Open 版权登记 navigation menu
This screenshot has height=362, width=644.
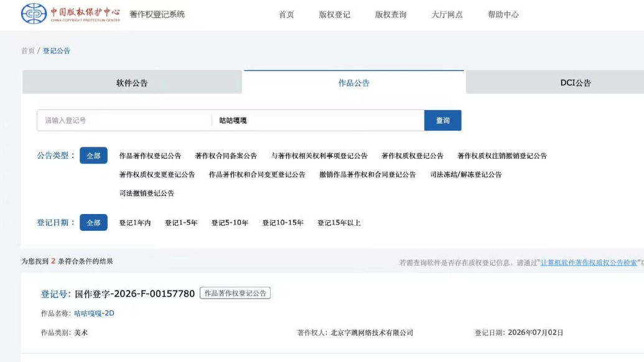[x=334, y=15]
